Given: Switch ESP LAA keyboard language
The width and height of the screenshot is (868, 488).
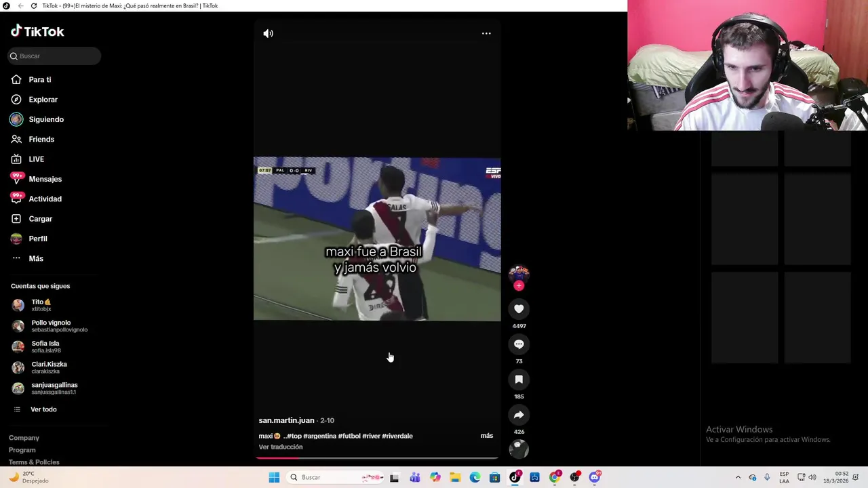Looking at the screenshot, I should pos(784,477).
